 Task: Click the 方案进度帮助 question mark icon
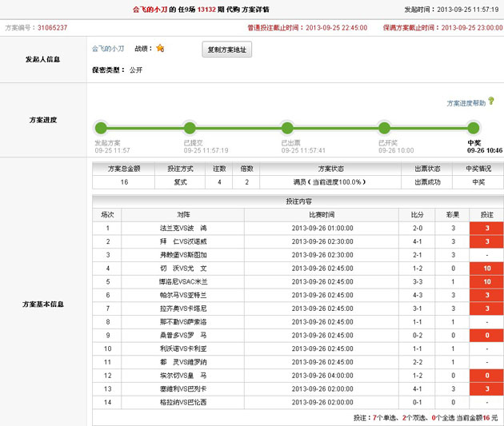coord(491,102)
